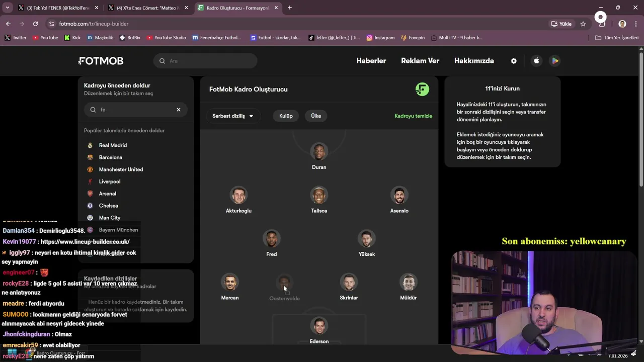The image size is (644, 362).
Task: Click the green FotMob badge in builder header
Action: 422,89
